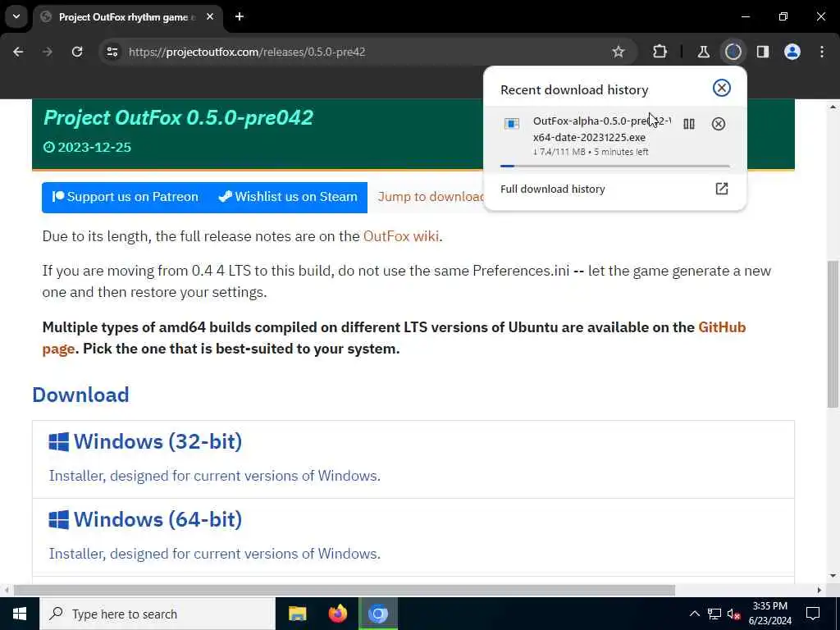Follow the Jump to download link
The width and height of the screenshot is (840, 630).
pyautogui.click(x=431, y=197)
